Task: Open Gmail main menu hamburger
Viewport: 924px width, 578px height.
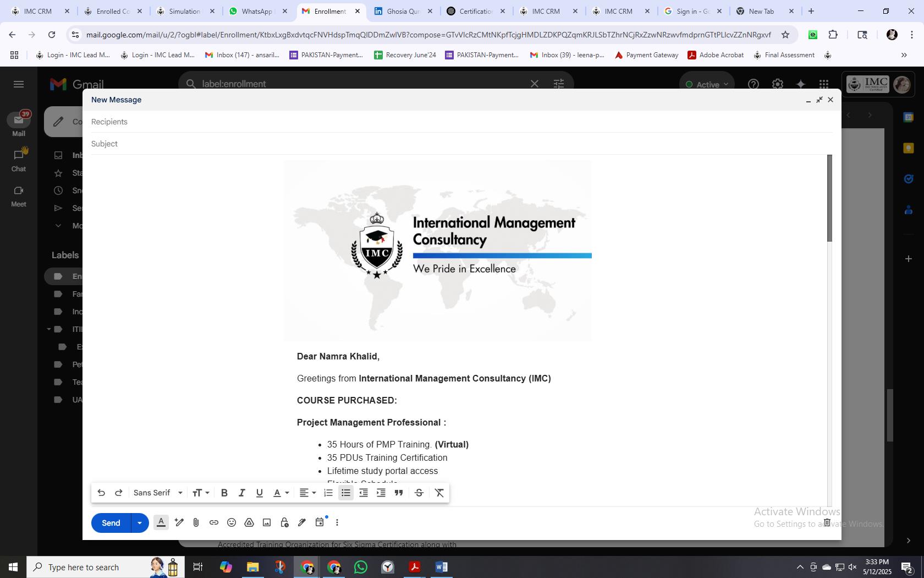Action: tap(19, 84)
